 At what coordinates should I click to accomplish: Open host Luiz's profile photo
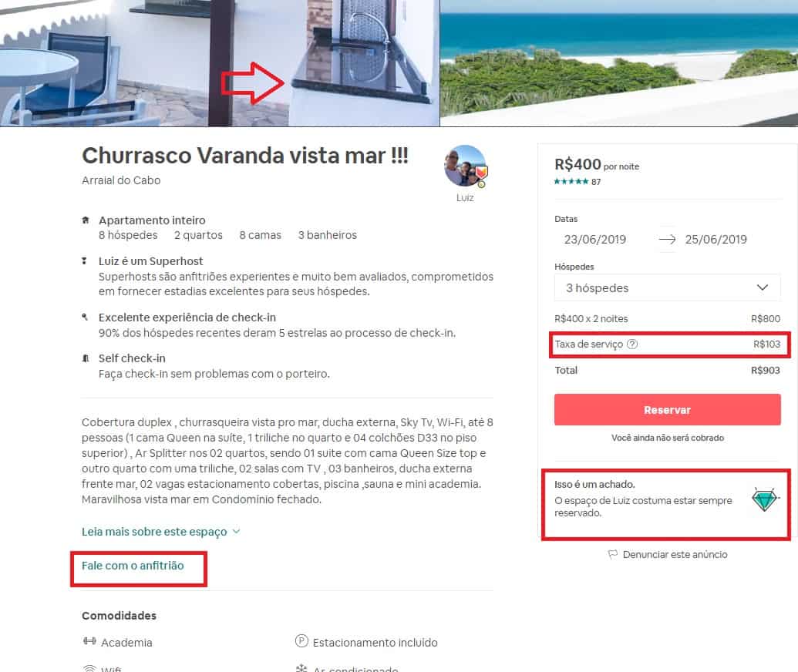(x=466, y=166)
